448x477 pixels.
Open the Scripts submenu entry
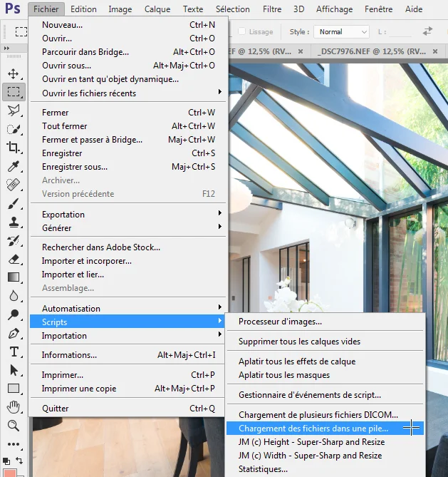point(127,322)
